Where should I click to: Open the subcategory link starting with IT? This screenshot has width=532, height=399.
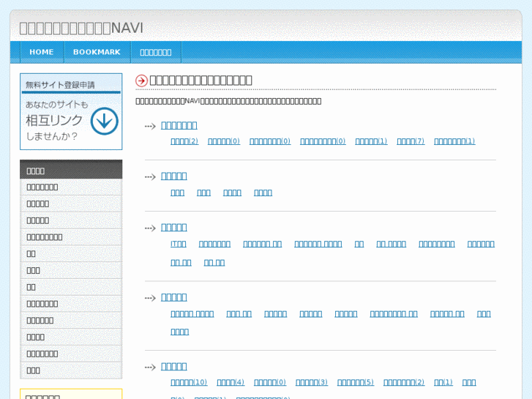179,244
